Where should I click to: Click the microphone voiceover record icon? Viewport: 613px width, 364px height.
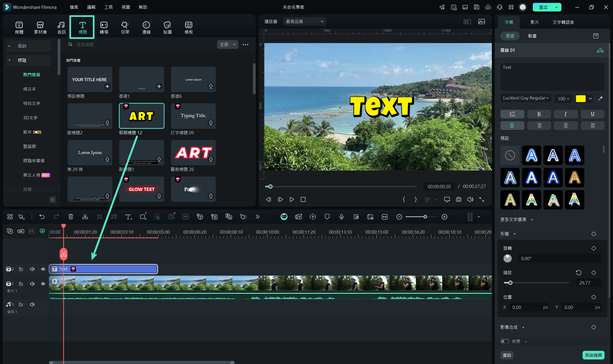click(x=341, y=217)
